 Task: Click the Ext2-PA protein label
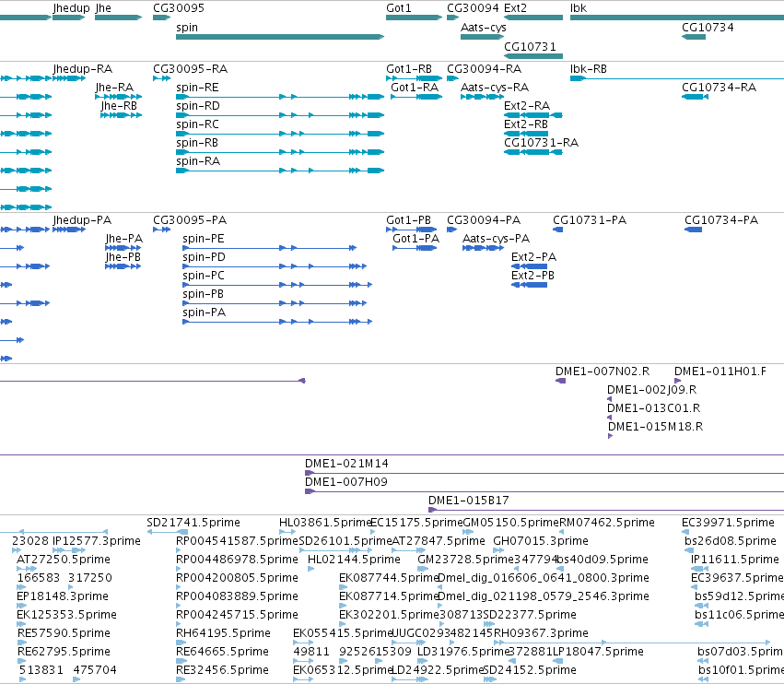click(533, 257)
